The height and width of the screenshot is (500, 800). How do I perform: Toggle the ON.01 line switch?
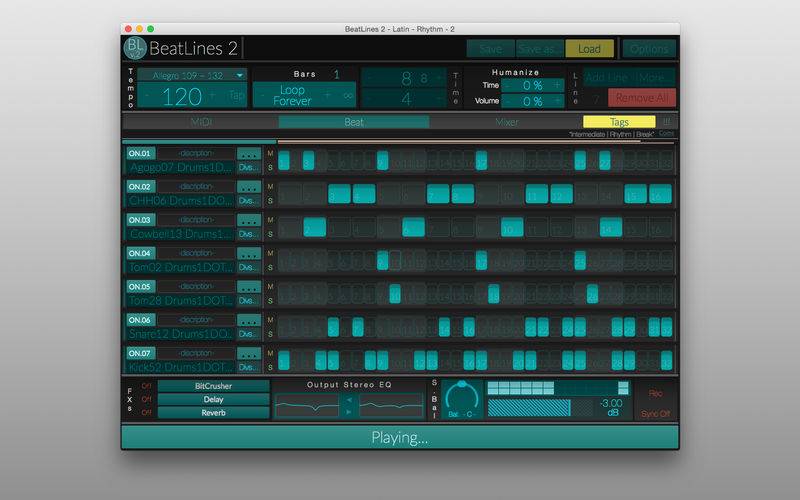point(140,154)
